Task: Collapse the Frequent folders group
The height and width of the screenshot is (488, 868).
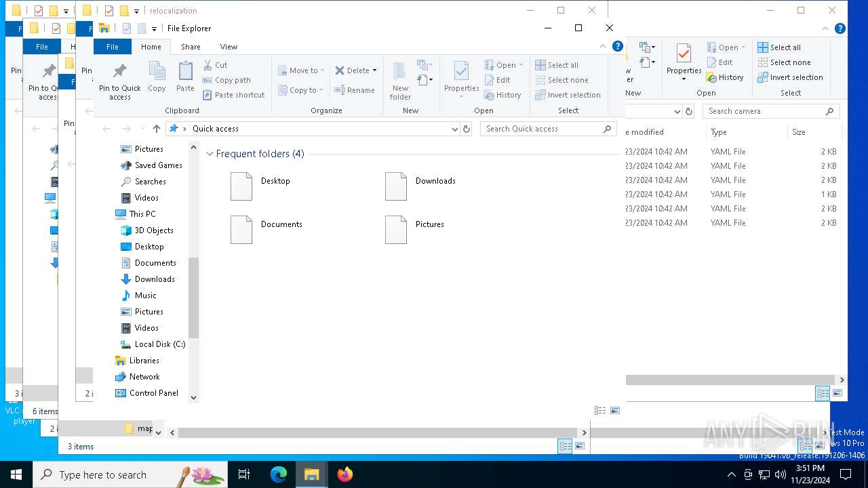Action: [x=210, y=154]
